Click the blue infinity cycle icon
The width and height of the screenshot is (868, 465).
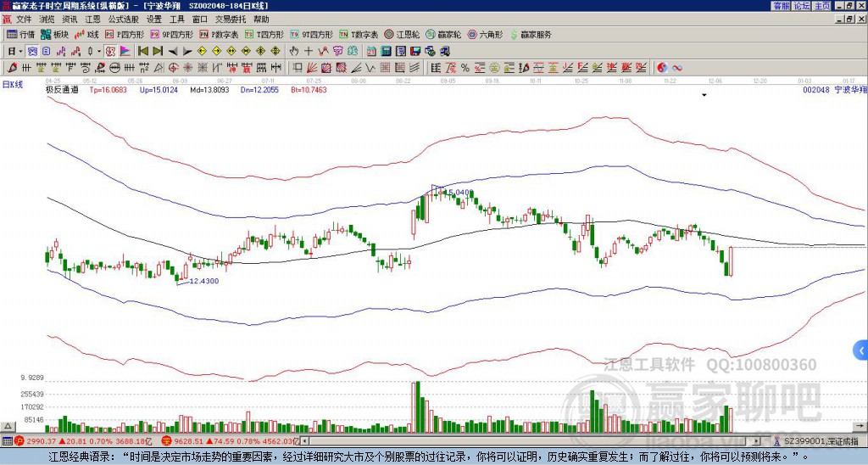[x=676, y=68]
